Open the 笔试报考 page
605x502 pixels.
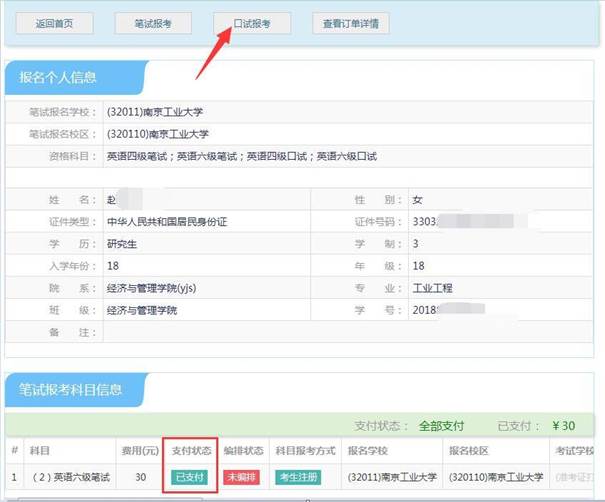(153, 23)
